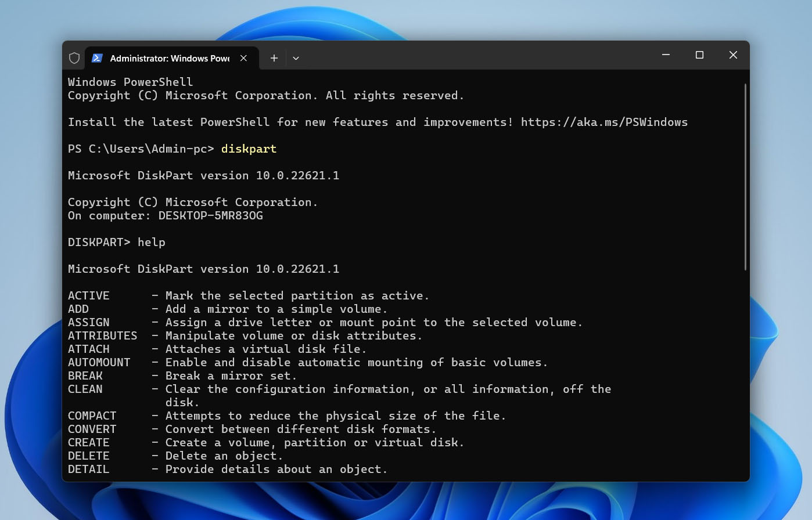The width and height of the screenshot is (812, 520).
Task: Click the 'Copyright (C) Microsoft Corporation. All rights reserved.' line
Action: [x=266, y=95]
